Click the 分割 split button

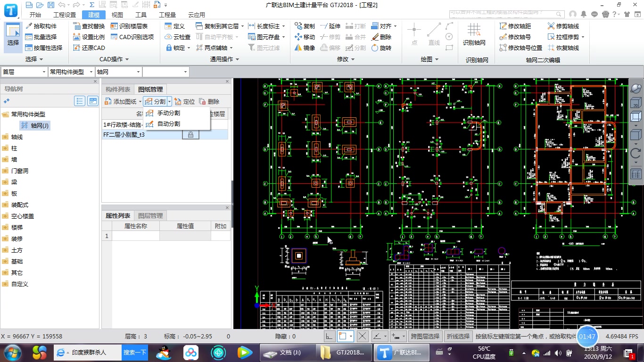pyautogui.click(x=156, y=101)
